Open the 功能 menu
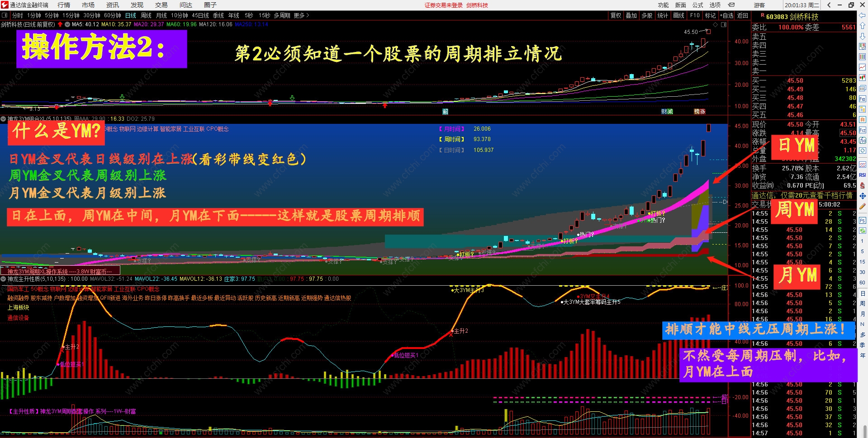Image resolution: width=868 pixels, height=438 pixels. pyautogui.click(x=663, y=5)
